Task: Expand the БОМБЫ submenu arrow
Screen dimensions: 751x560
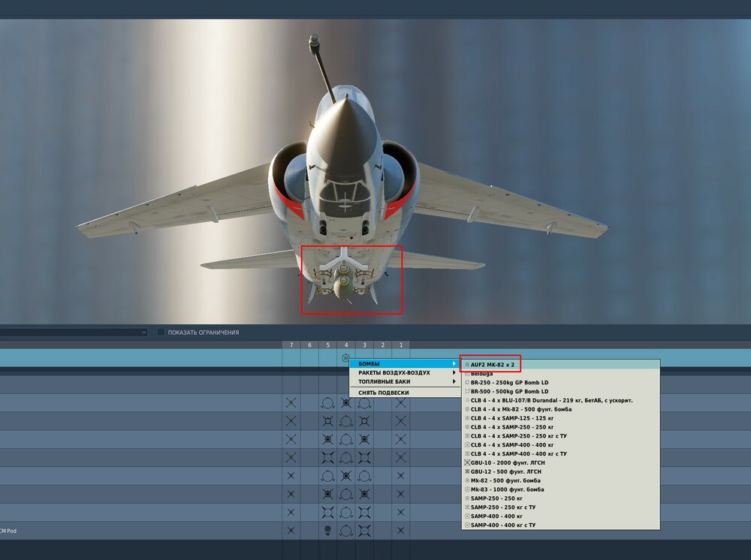Action: tap(454, 364)
